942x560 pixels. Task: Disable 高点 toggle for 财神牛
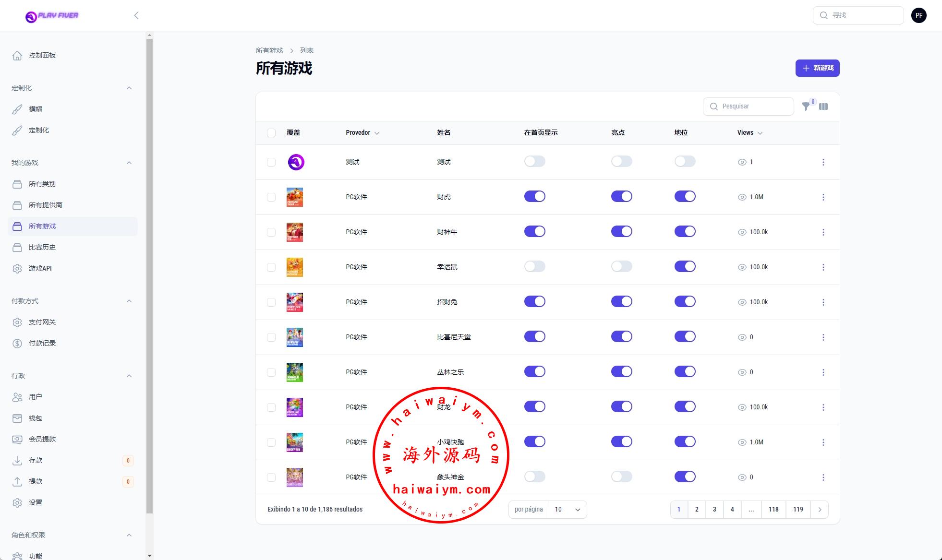click(x=621, y=231)
